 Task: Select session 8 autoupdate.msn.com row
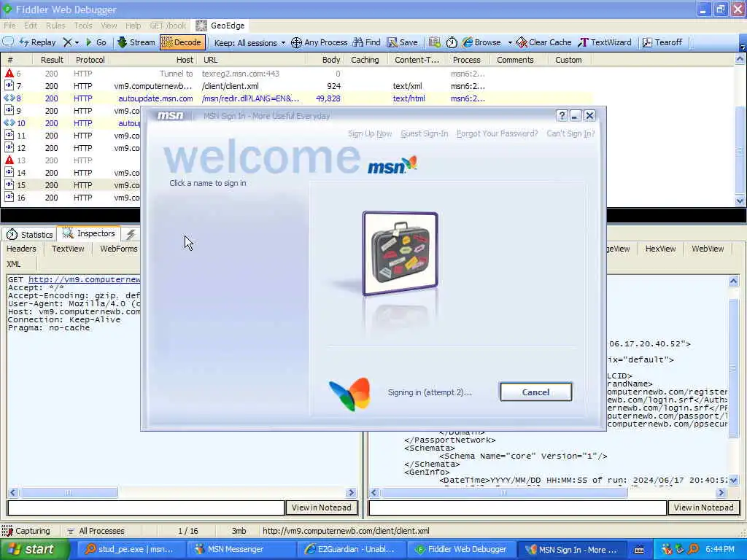click(295, 98)
